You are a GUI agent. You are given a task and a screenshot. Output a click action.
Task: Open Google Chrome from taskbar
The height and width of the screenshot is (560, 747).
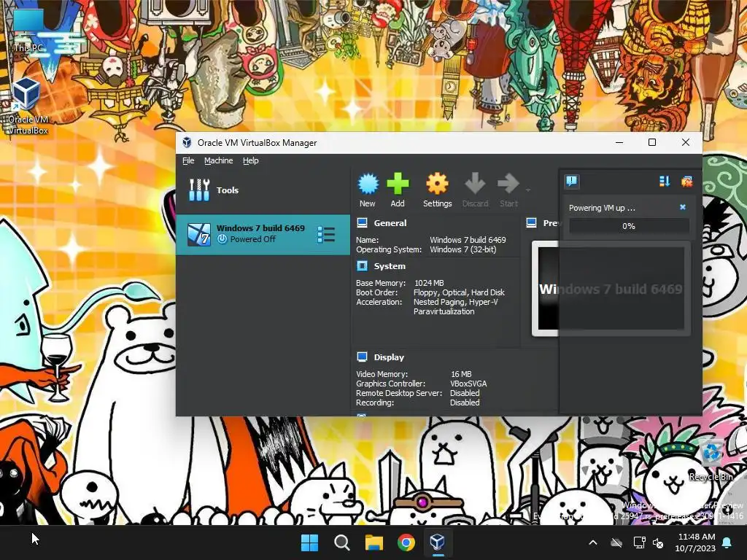coord(406,542)
